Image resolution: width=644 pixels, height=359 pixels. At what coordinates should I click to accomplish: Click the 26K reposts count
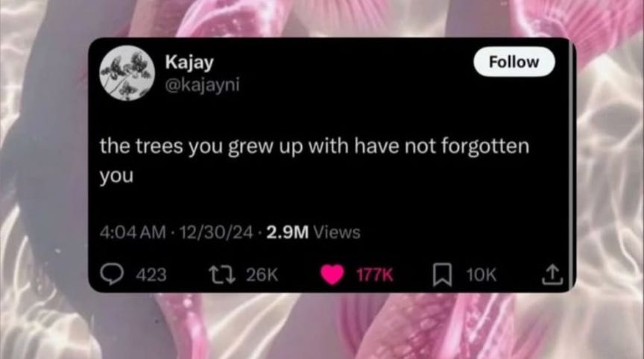[x=262, y=275]
